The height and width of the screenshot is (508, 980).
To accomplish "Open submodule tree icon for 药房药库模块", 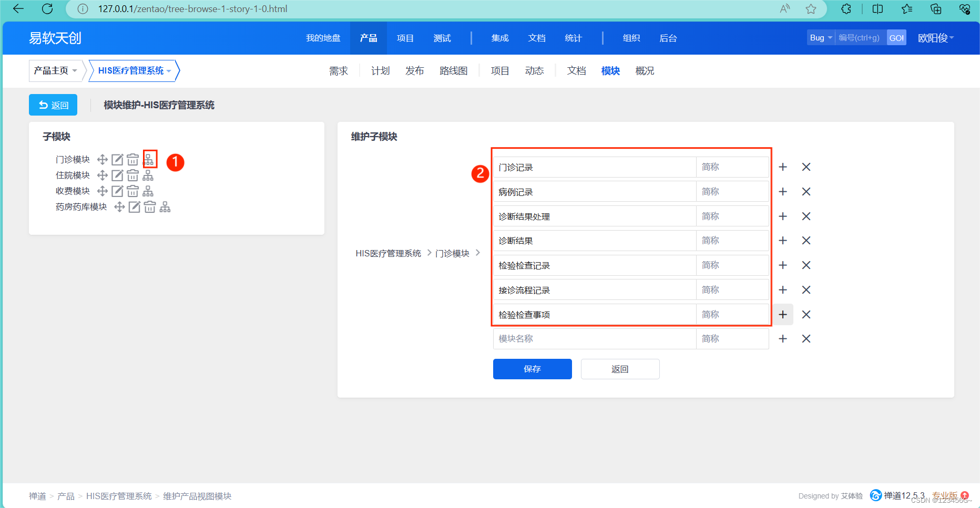I will (x=165, y=207).
